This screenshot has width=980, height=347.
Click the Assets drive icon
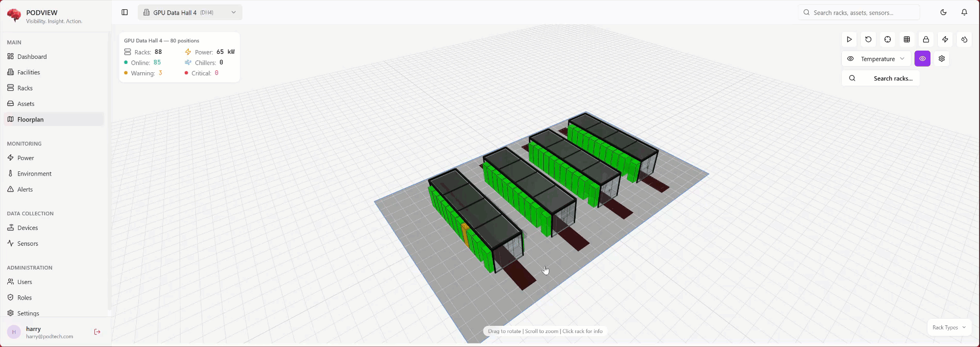pyautogui.click(x=10, y=104)
